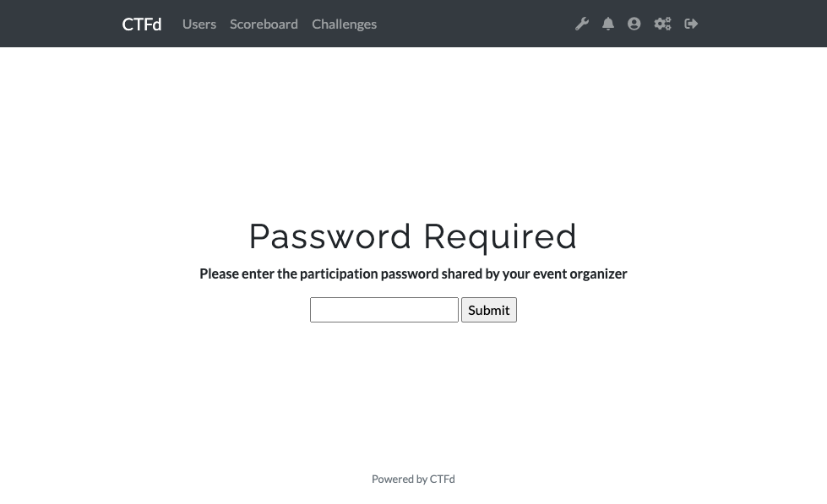Click the sign-out arrow icon
This screenshot has width=827, height=504.
tap(691, 24)
